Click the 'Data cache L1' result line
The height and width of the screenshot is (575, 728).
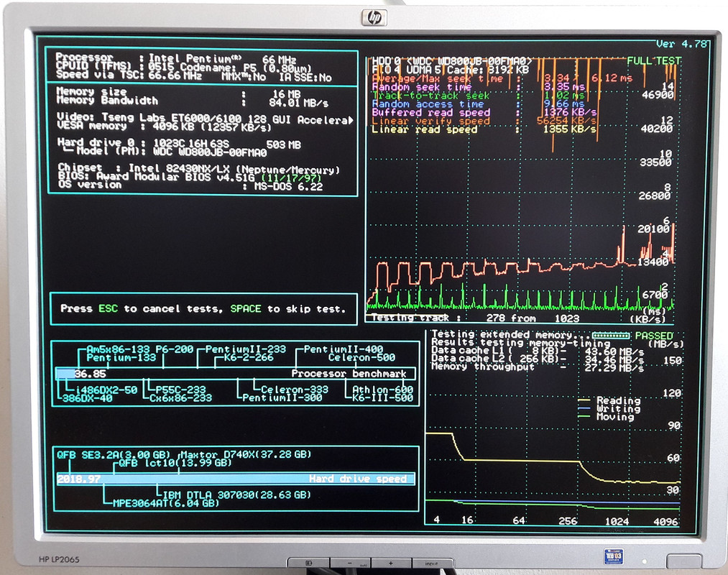point(537,351)
